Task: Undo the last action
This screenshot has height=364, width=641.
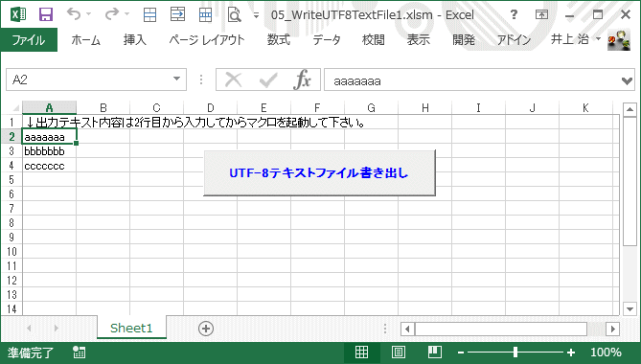Action: [x=74, y=14]
